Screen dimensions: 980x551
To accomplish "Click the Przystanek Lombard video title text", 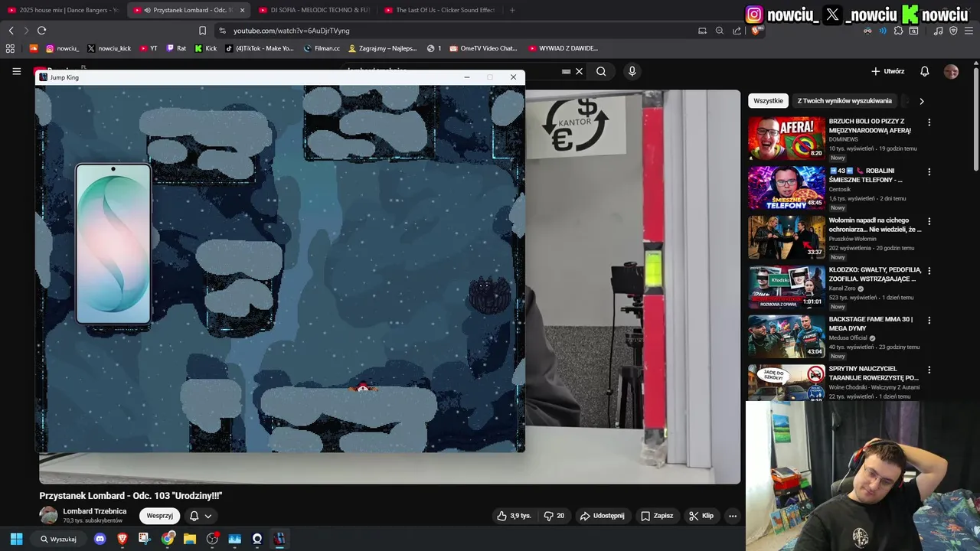I will [131, 495].
